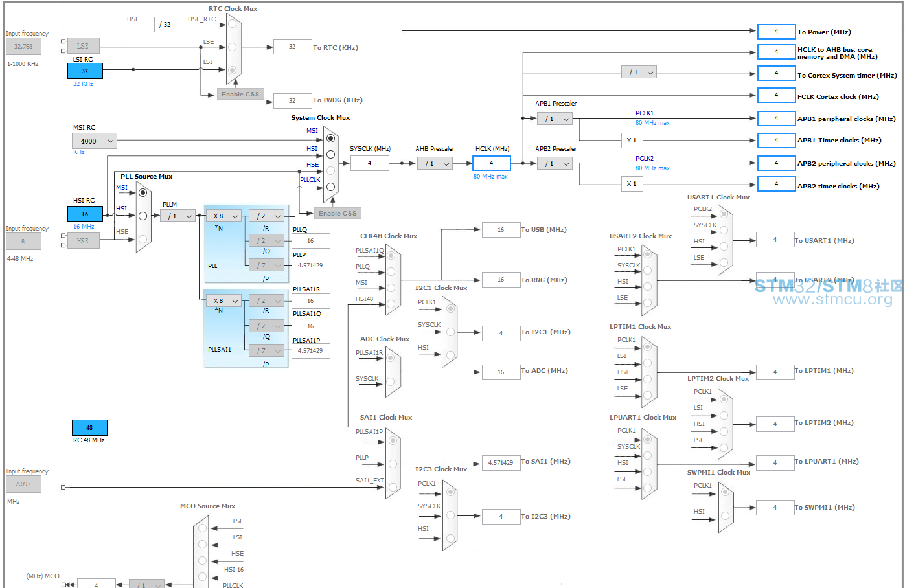
Task: Open the Cortex System timer divider dropdown
Action: 639,73
